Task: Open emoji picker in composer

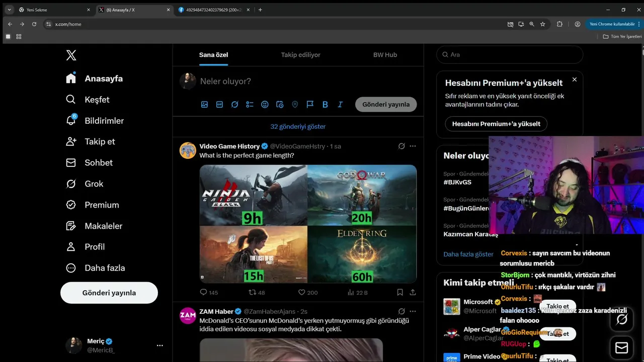Action: [265, 105]
